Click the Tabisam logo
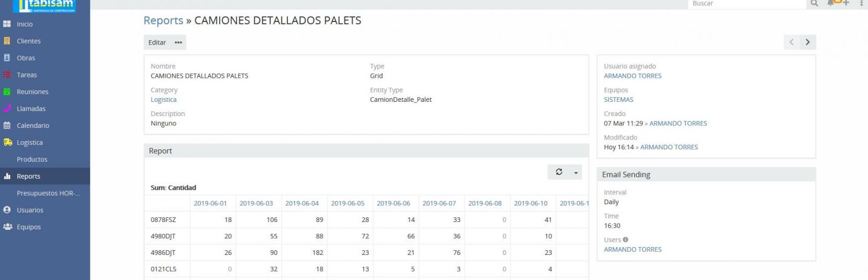The height and width of the screenshot is (280, 868). 47,5
